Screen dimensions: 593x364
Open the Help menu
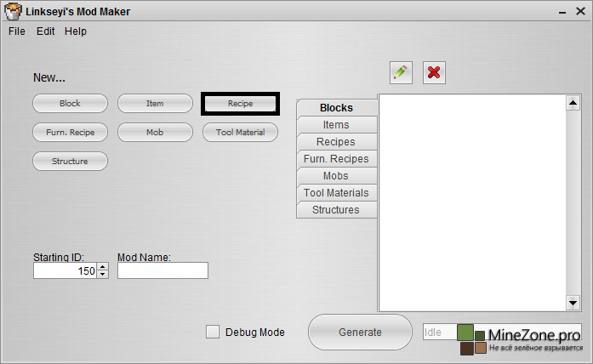[x=76, y=31]
